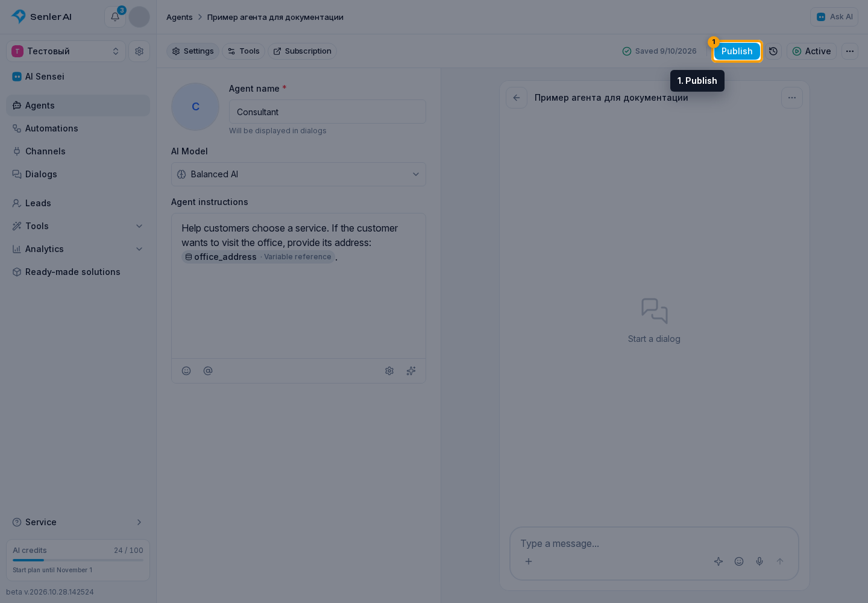Open workspace settings gear next to Тестовый
The height and width of the screenshot is (603, 868).
pyautogui.click(x=139, y=51)
